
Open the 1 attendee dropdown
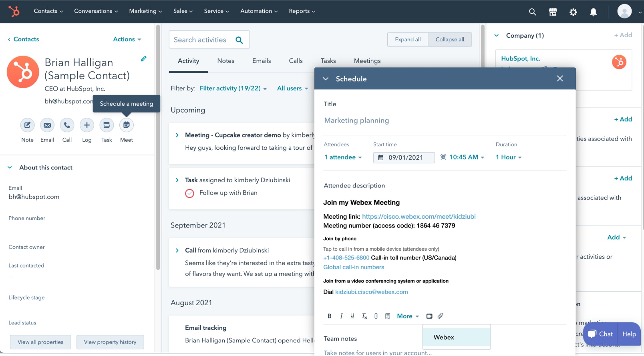pos(343,157)
